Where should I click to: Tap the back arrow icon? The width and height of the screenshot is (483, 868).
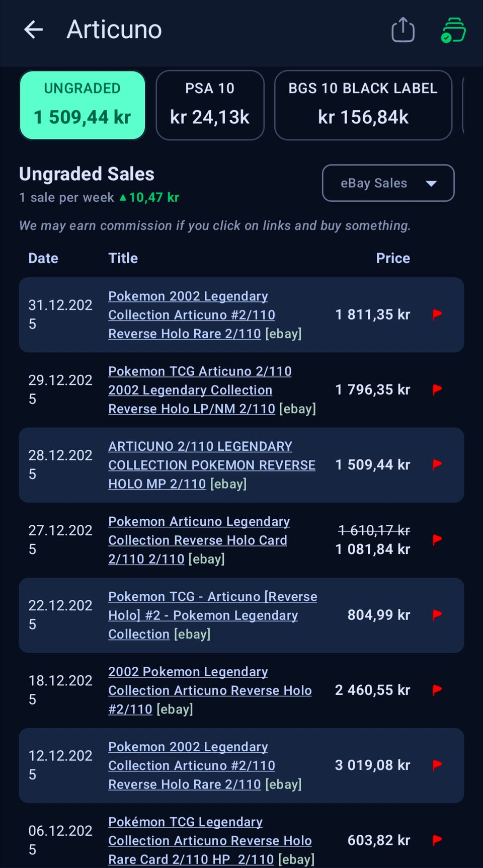click(33, 30)
